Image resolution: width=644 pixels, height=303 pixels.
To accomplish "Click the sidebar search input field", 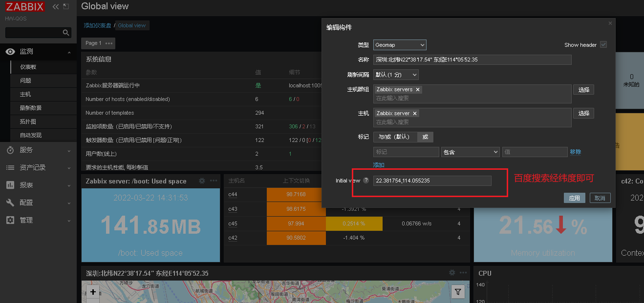I will [x=34, y=33].
